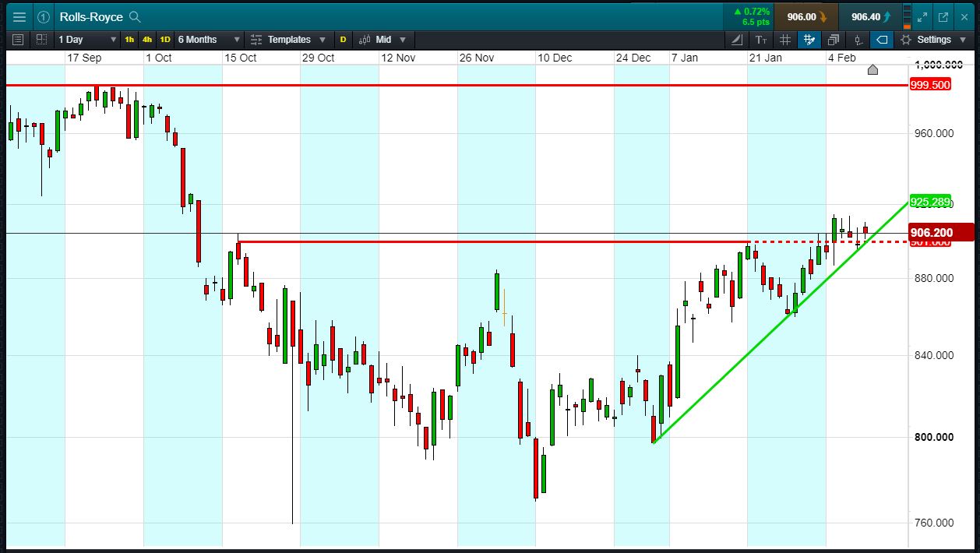Open the drawing tools ruler icon
Image resolution: width=980 pixels, height=553 pixels.
(737, 40)
